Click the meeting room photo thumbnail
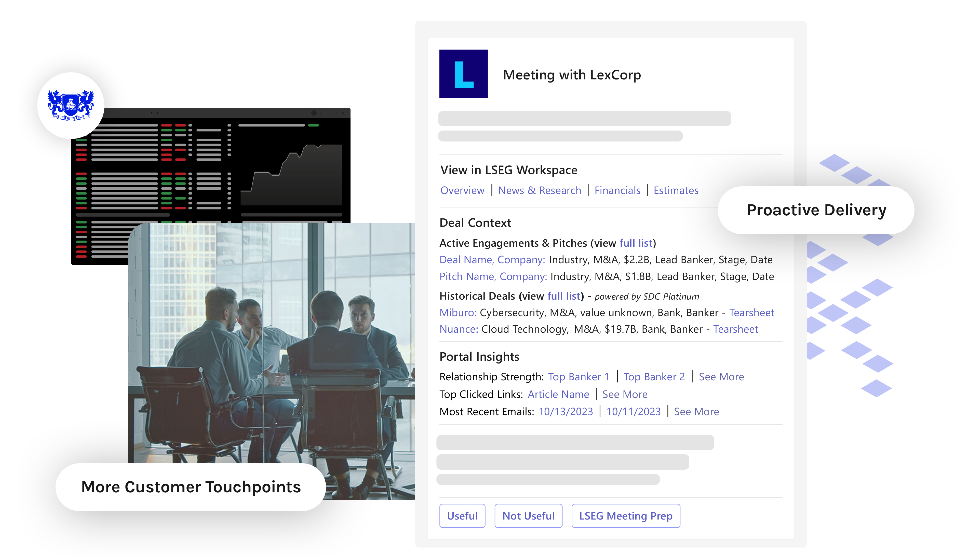Image resolution: width=968 pixels, height=560 pixels. pos(271,361)
